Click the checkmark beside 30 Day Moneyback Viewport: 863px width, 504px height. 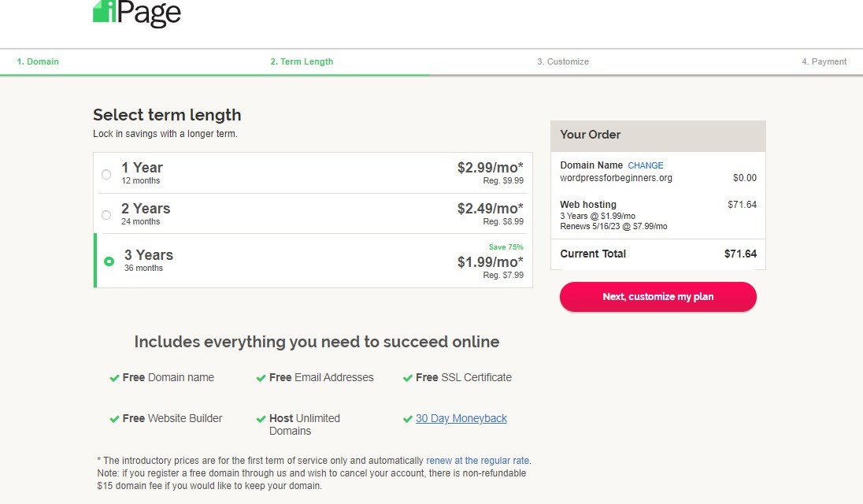[x=408, y=419]
